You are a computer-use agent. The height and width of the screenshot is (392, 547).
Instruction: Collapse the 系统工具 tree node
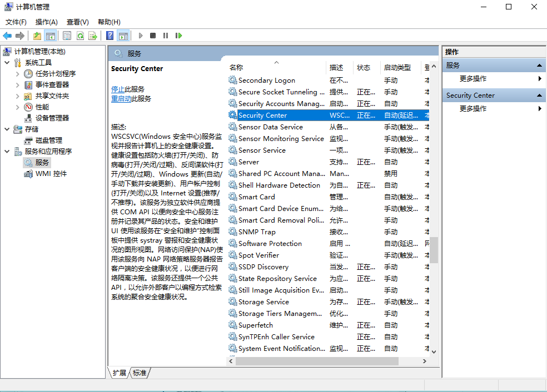click(7, 63)
